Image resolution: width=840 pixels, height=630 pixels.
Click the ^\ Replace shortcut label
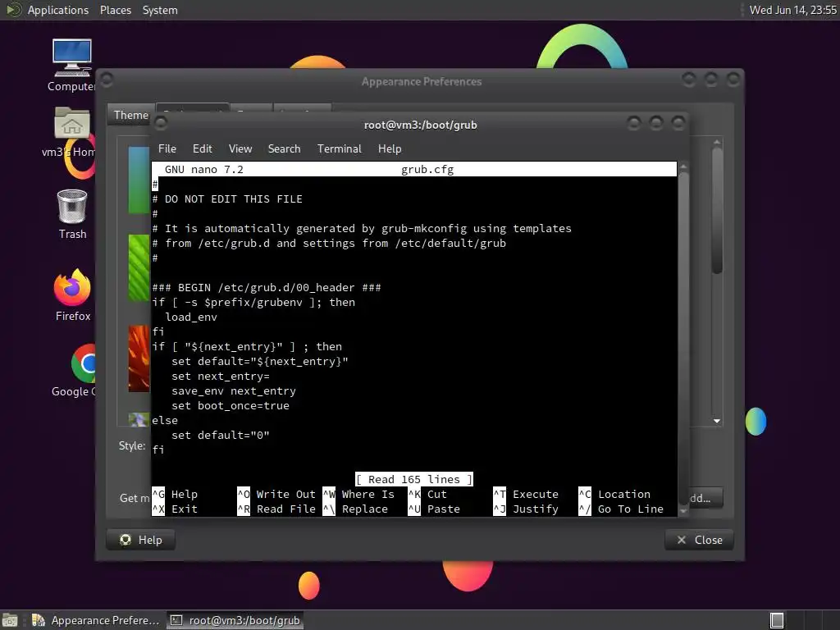pyautogui.click(x=355, y=509)
